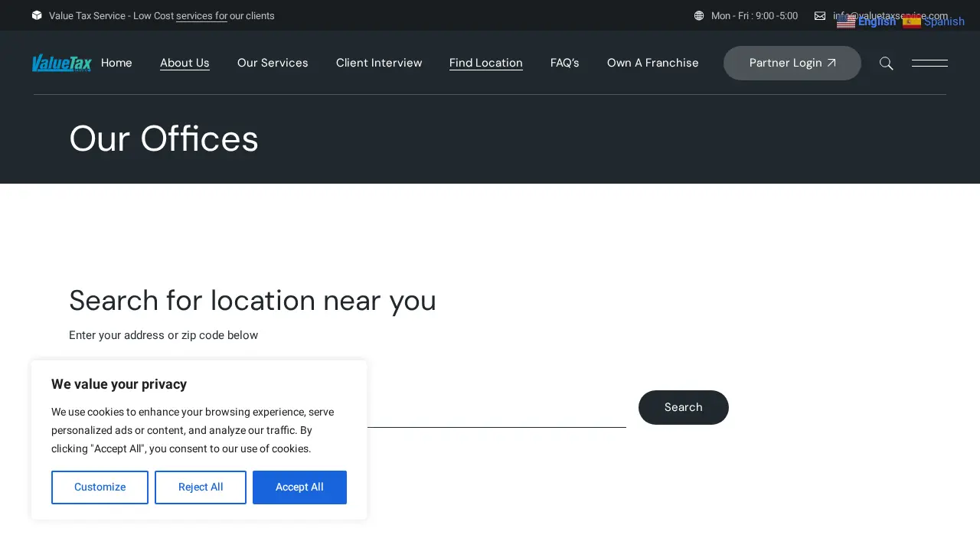The width and height of the screenshot is (980, 551).
Task: Click 'We value your privacy' heading
Action: 119,384
